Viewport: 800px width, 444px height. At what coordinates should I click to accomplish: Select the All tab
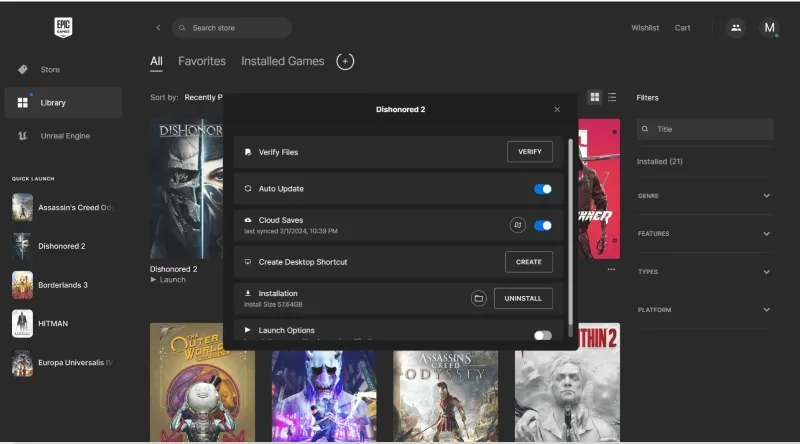coord(156,61)
